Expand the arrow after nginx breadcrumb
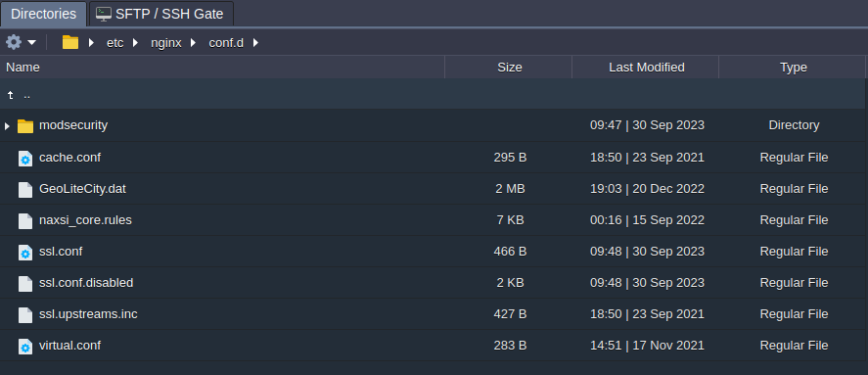868x375 pixels. pos(193,43)
